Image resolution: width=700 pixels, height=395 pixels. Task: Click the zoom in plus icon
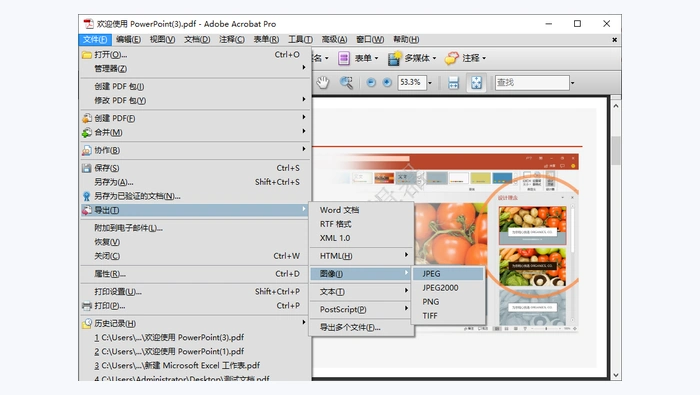click(x=387, y=83)
